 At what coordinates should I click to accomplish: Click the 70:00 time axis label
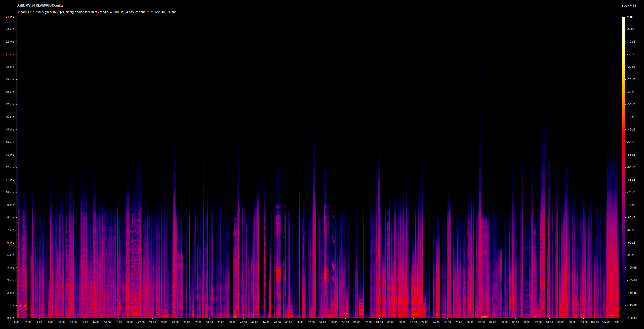[413, 322]
